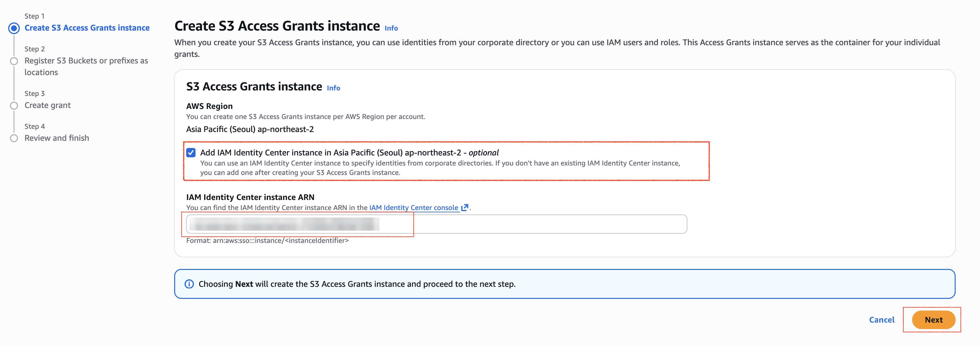980x346 pixels.
Task: Select the region text Asia Pacific (Seoul) ap-northeast-2
Action: click(250, 129)
